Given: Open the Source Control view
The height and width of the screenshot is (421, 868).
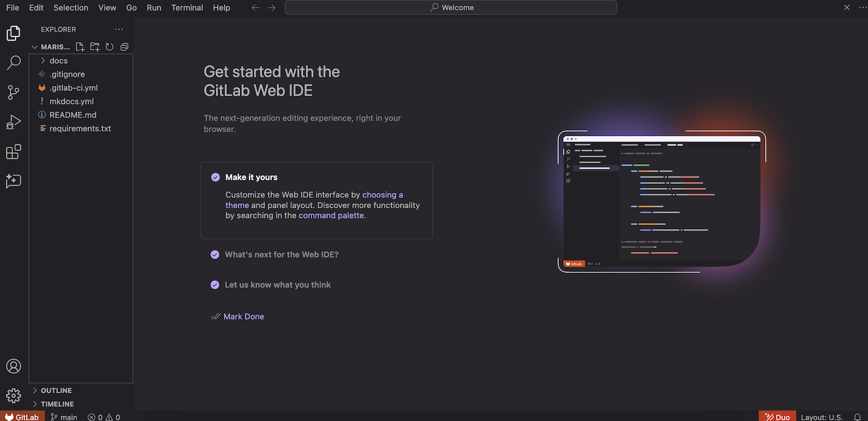Looking at the screenshot, I should (13, 93).
